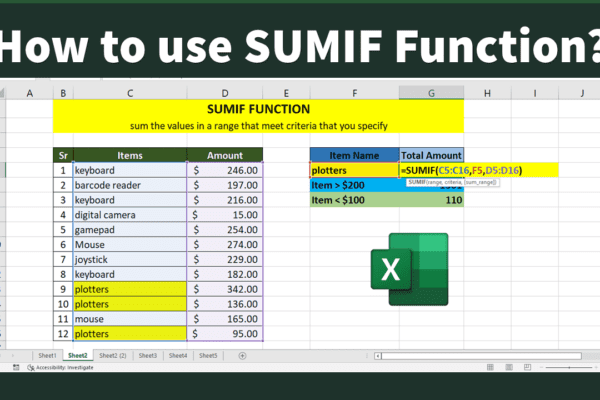The height and width of the screenshot is (400, 600).
Task: Click the 110 result cell
Action: point(431,200)
